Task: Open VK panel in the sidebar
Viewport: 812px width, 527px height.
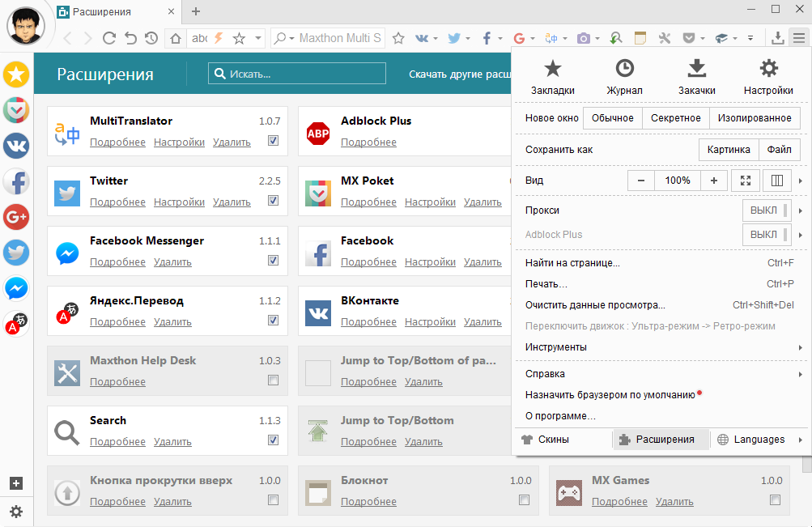Action: tap(16, 146)
